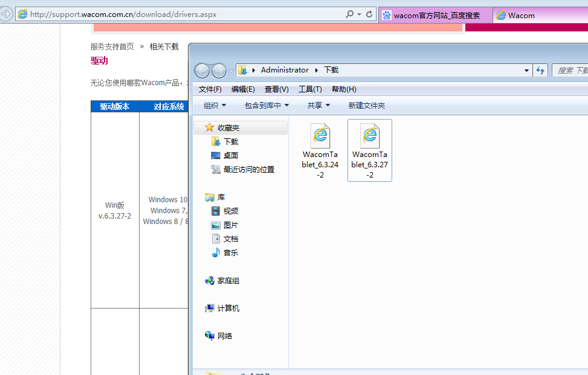
Task: Click the arrow before Administrator in the breadcrumb
Action: coord(253,70)
